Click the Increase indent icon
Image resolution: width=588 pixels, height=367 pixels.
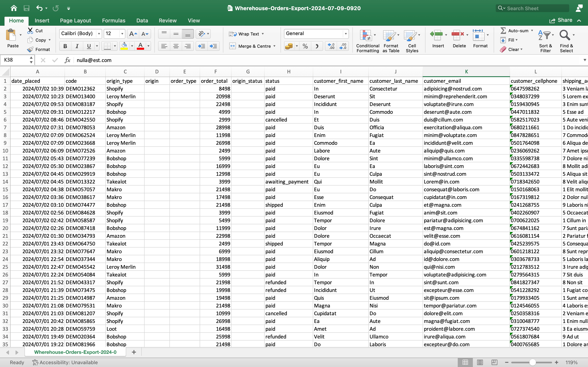[x=213, y=46]
